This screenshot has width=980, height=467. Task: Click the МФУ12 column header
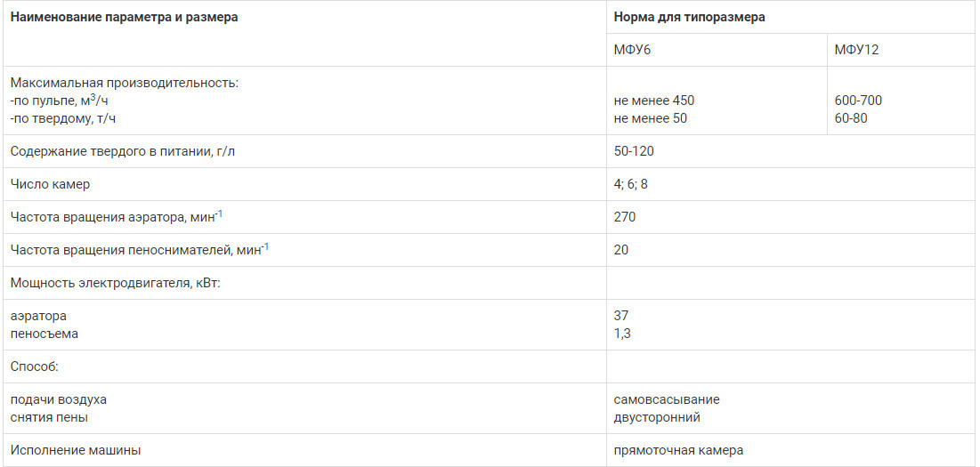pos(856,50)
